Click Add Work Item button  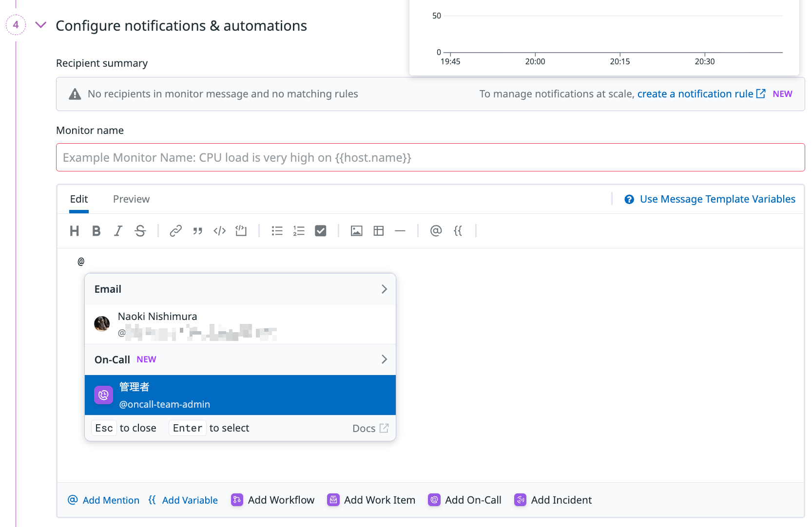click(x=371, y=500)
